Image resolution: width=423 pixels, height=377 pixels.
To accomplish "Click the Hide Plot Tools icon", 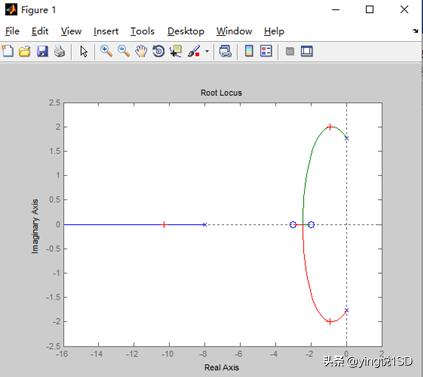I will pos(290,51).
